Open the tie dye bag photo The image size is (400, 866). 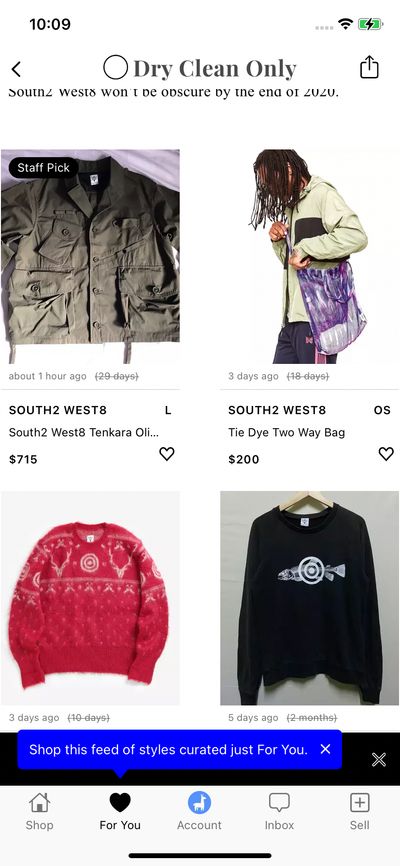309,256
